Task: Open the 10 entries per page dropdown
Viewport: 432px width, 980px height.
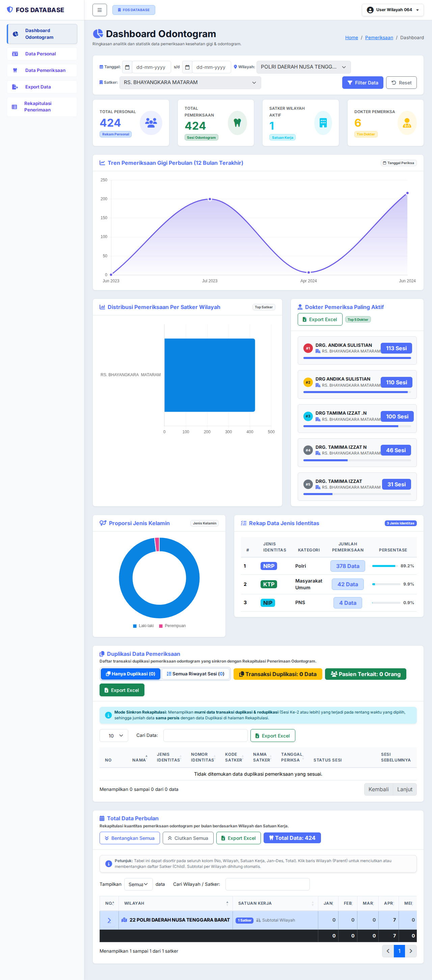Action: click(x=114, y=736)
